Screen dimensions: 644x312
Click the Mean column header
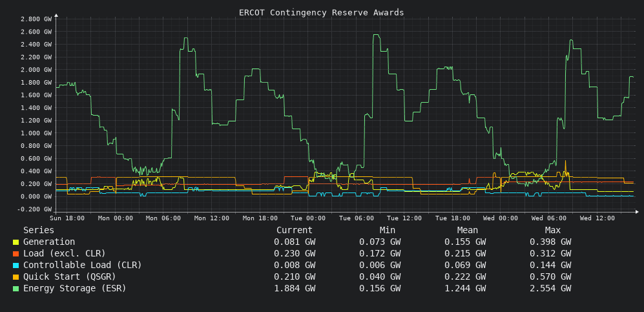click(468, 231)
